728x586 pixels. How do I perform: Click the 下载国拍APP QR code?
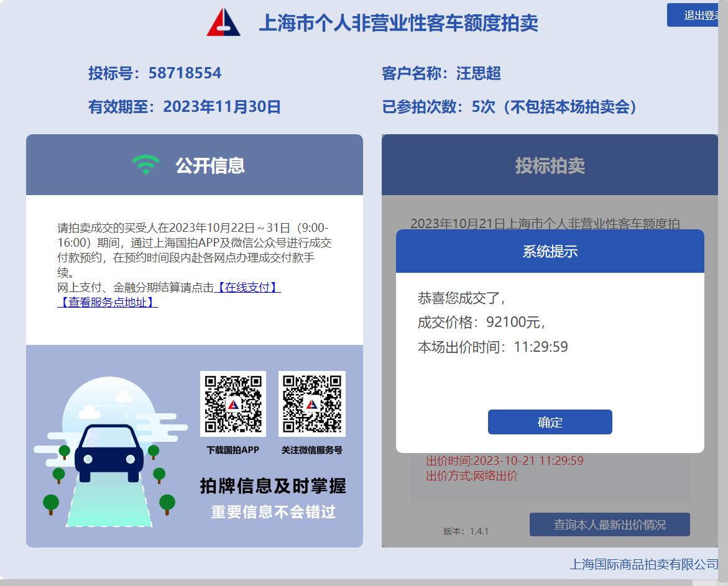[233, 404]
